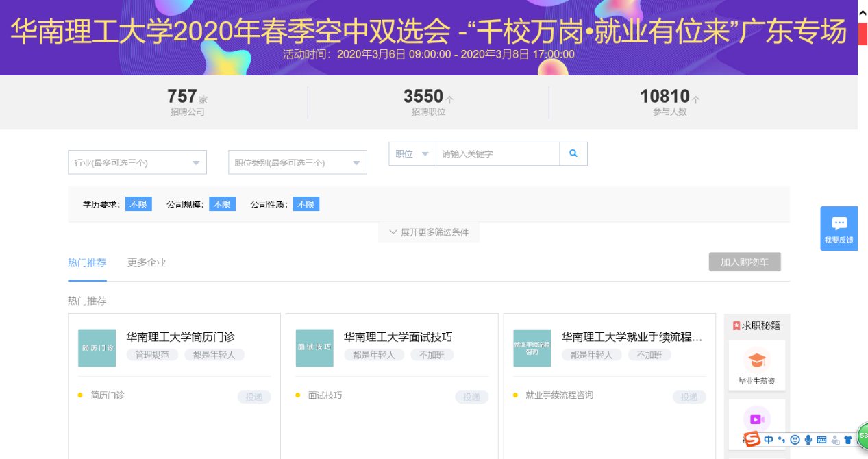Switch to the 热门推荐 tab
Image resolution: width=868 pixels, height=459 pixels.
87,263
